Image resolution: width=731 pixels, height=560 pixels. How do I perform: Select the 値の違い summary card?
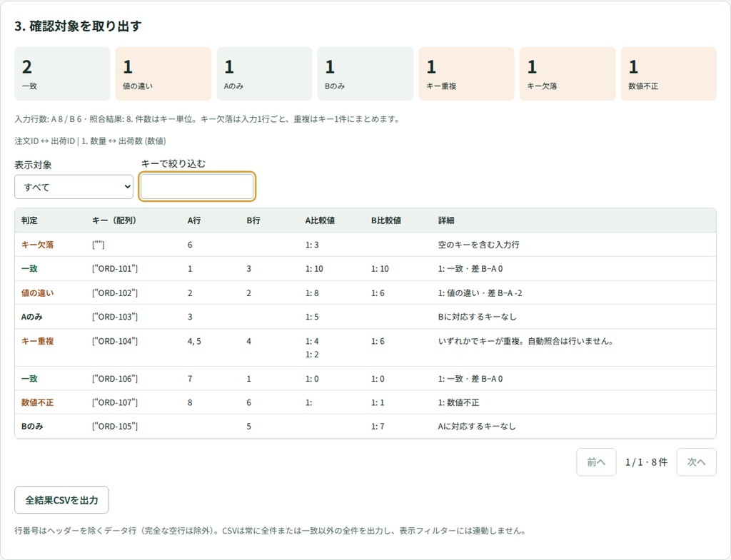point(163,73)
